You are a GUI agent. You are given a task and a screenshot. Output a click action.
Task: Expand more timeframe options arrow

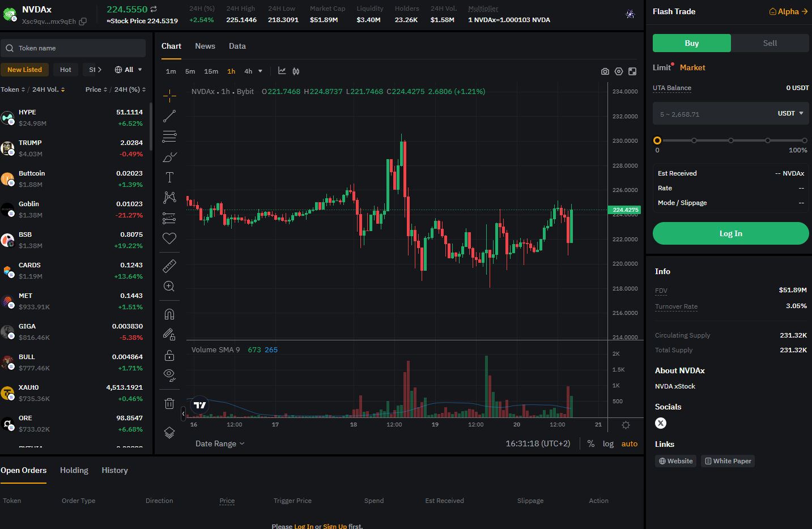tap(261, 71)
